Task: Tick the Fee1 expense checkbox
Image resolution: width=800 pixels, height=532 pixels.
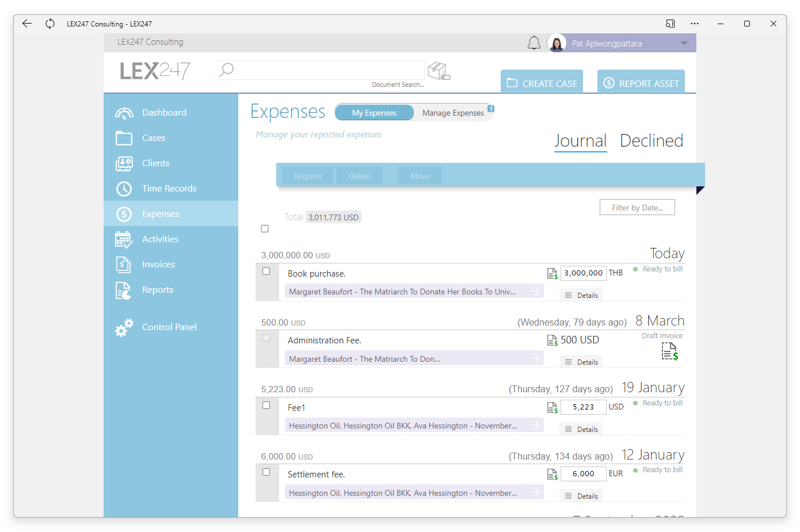Action: [x=266, y=405]
